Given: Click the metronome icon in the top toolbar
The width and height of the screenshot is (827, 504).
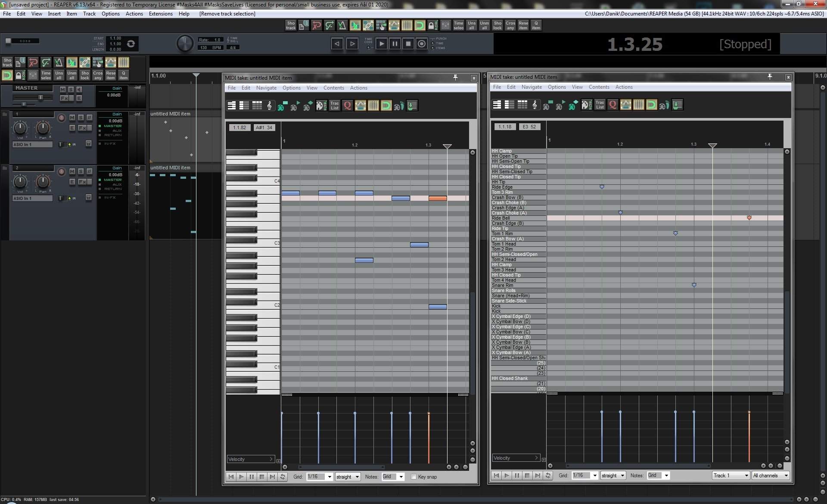Looking at the screenshot, I should pos(342,25).
